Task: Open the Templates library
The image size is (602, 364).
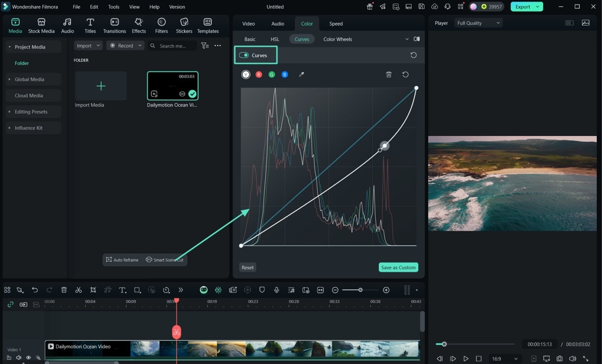Action: tap(208, 26)
